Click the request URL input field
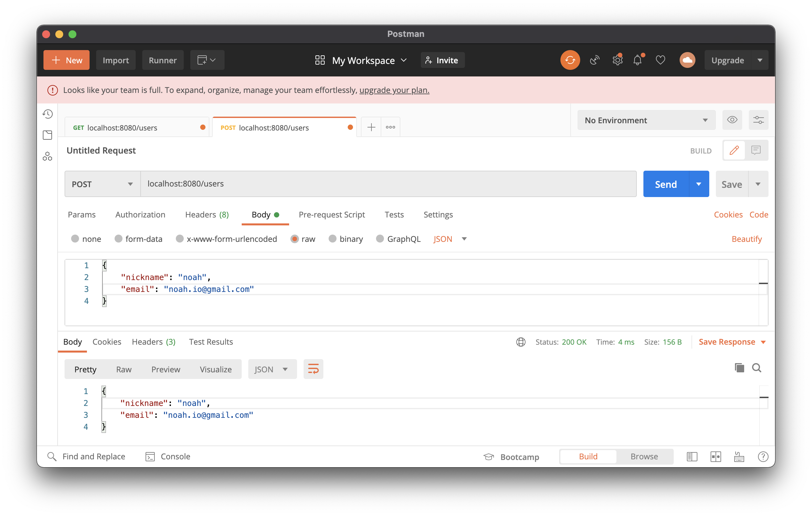The image size is (812, 516). [x=389, y=184]
